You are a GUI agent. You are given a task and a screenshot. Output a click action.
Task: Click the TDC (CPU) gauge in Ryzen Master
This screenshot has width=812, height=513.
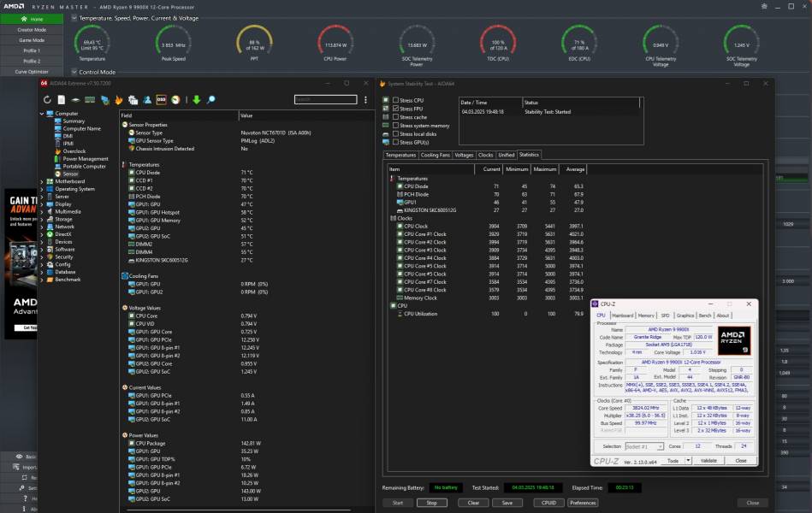point(498,44)
